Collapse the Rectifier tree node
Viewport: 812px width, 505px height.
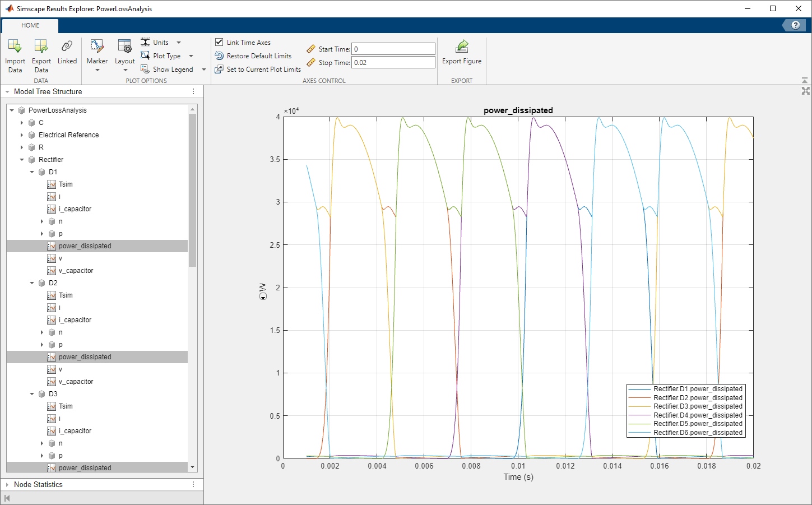(22, 160)
